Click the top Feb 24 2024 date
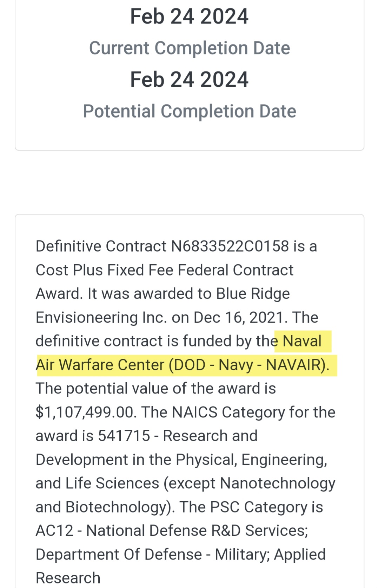The height and width of the screenshot is (588, 378). (x=189, y=16)
